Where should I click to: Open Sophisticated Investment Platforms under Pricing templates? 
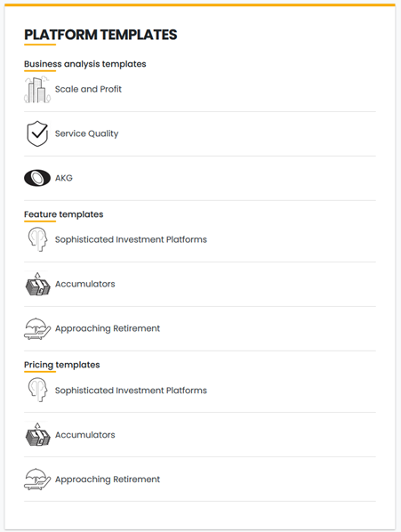point(131,391)
